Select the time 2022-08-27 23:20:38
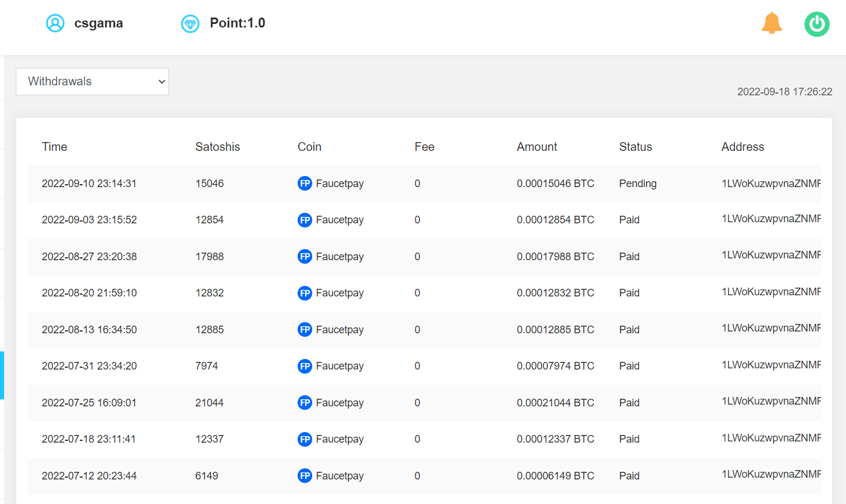 pyautogui.click(x=89, y=257)
